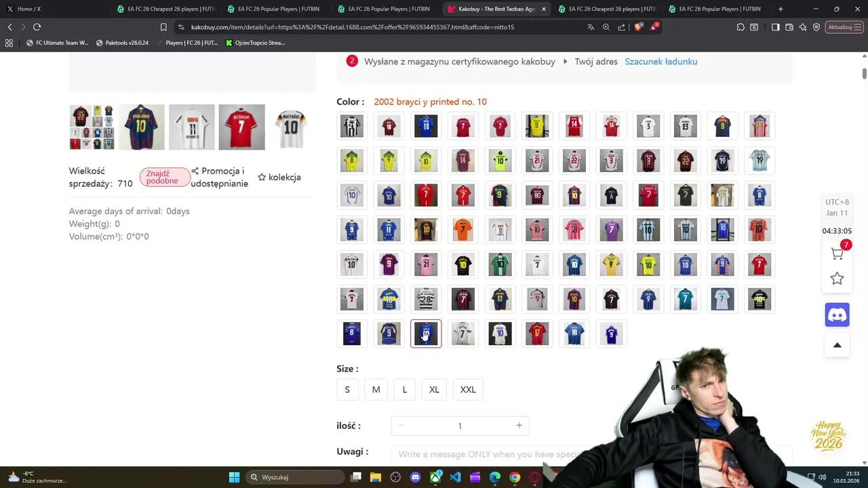Focus the quantity input field

(460, 426)
